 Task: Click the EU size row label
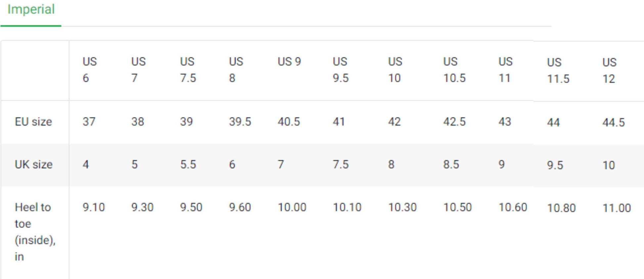coord(33,122)
